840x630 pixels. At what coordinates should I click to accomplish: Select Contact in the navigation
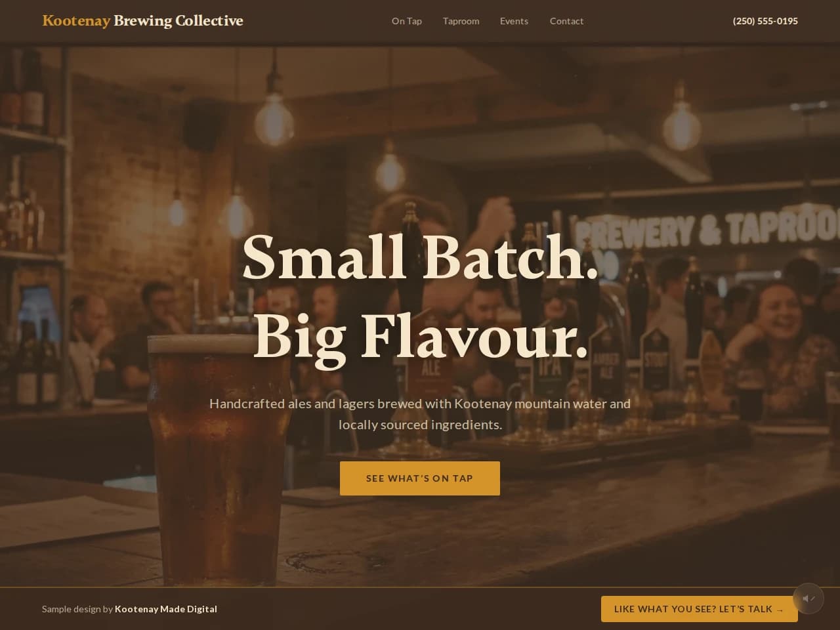pyautogui.click(x=566, y=21)
